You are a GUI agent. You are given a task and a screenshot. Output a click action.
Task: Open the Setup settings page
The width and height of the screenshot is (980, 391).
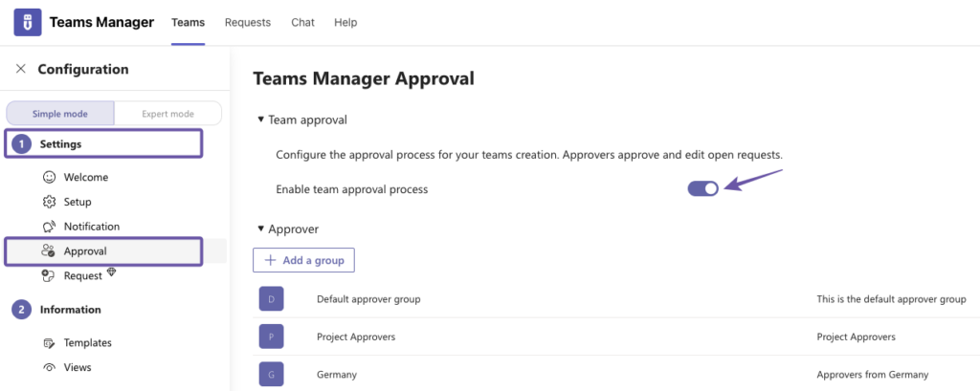tap(78, 202)
